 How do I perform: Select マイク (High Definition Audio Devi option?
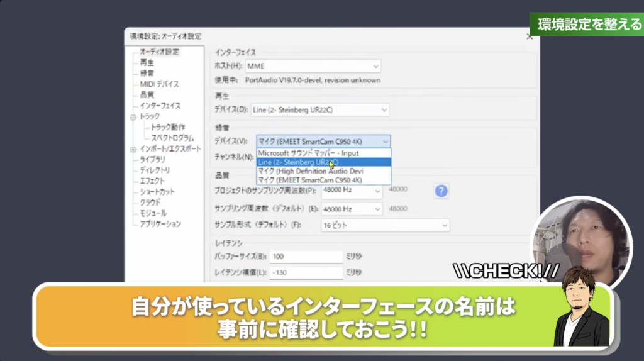pyautogui.click(x=310, y=171)
